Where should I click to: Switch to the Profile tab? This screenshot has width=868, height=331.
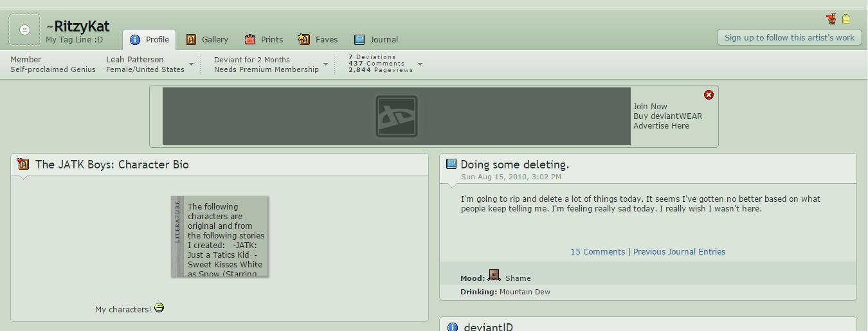(x=149, y=40)
